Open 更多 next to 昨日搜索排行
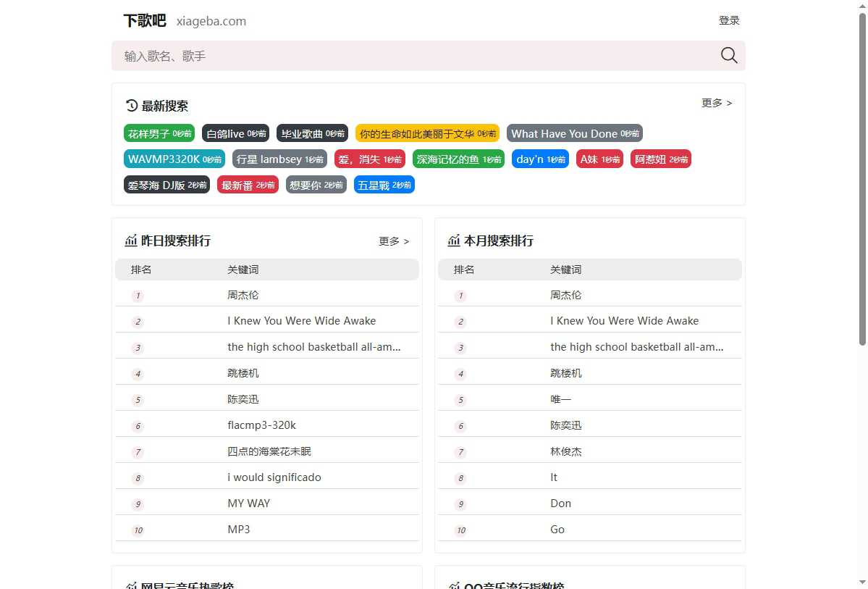Screen dimensions: 868x589 [x=394, y=241]
